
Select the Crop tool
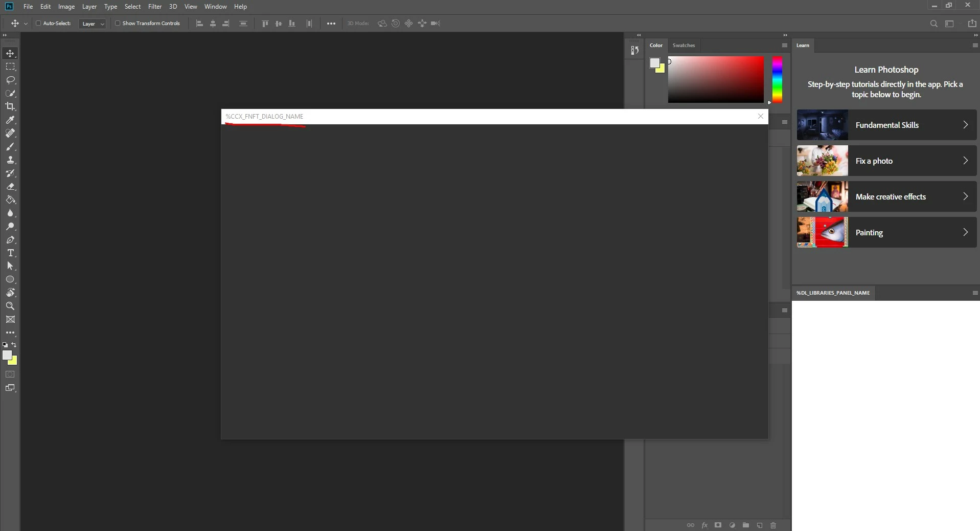pos(10,106)
